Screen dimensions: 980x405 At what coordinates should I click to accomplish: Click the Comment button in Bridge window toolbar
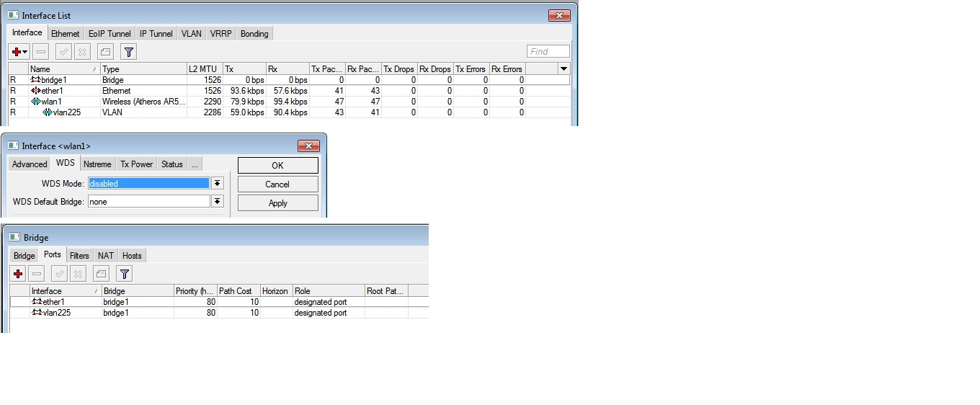tap(102, 274)
